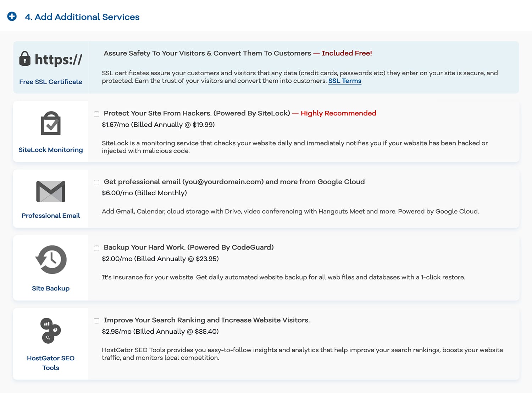
Task: Check the professional email add-on box
Action: pyautogui.click(x=96, y=182)
